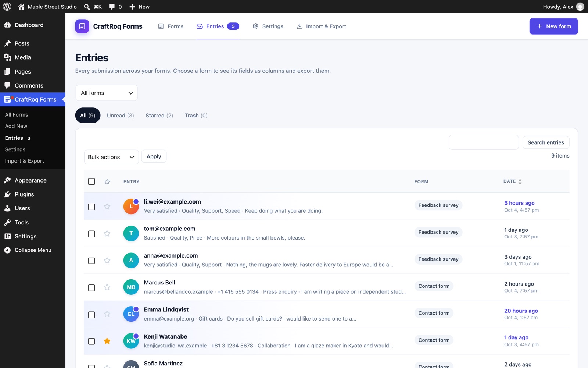The width and height of the screenshot is (588, 368).
Task: Star the tom@example.com entry
Action: click(x=107, y=233)
